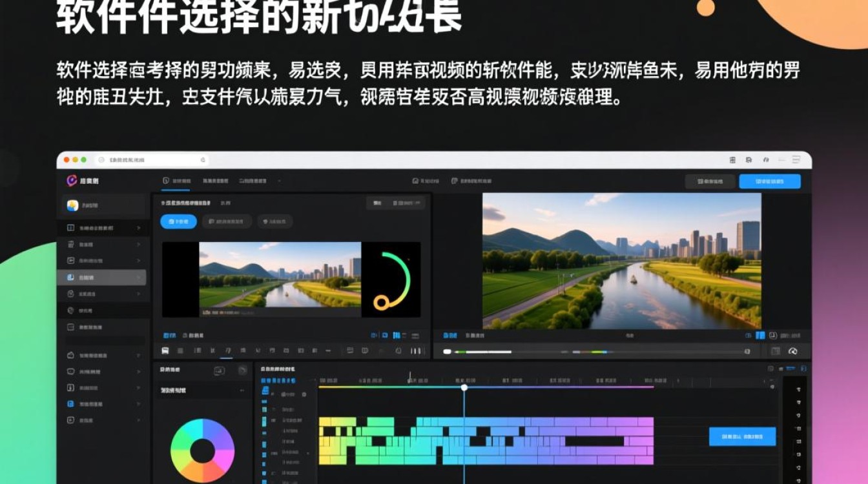Viewport: 868px width, 484px height.
Task: Switch to the third header tab
Action: tap(253, 181)
